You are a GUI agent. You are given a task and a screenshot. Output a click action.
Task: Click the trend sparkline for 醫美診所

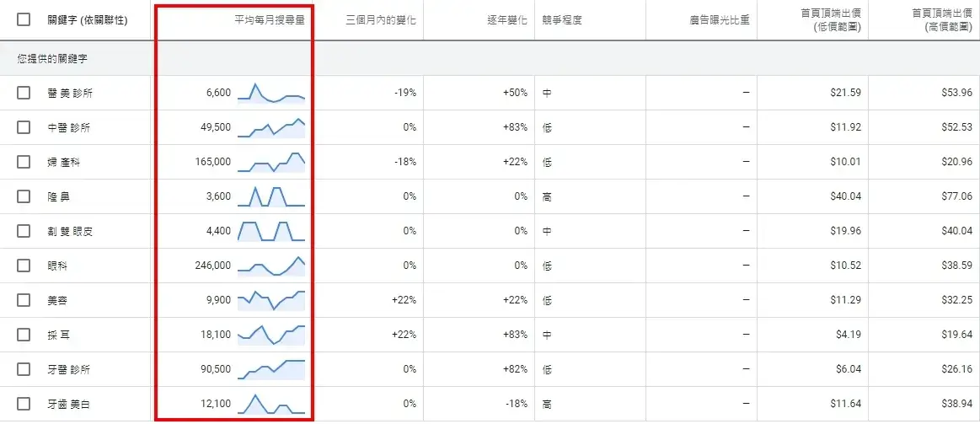[270, 93]
